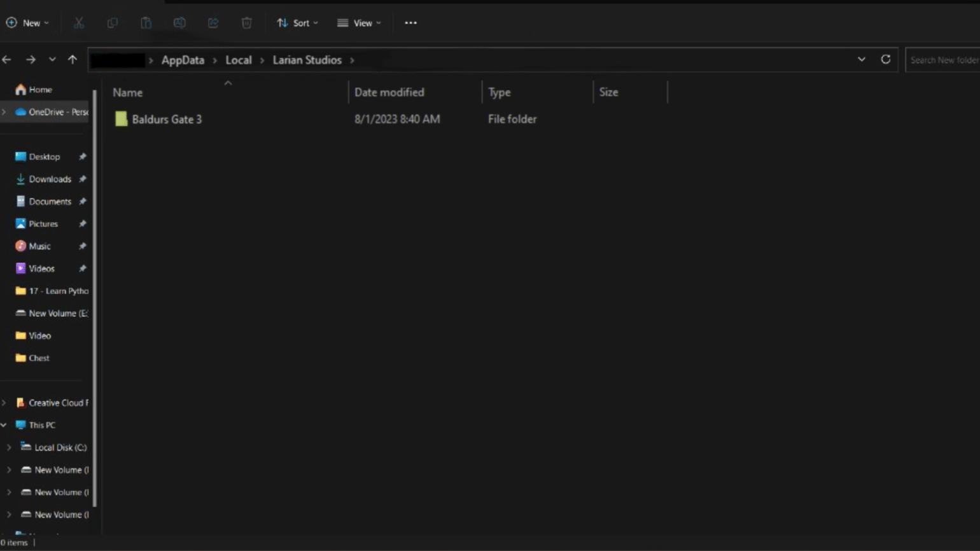This screenshot has height=551, width=980.
Task: Open the New item menu
Action: coord(27,23)
